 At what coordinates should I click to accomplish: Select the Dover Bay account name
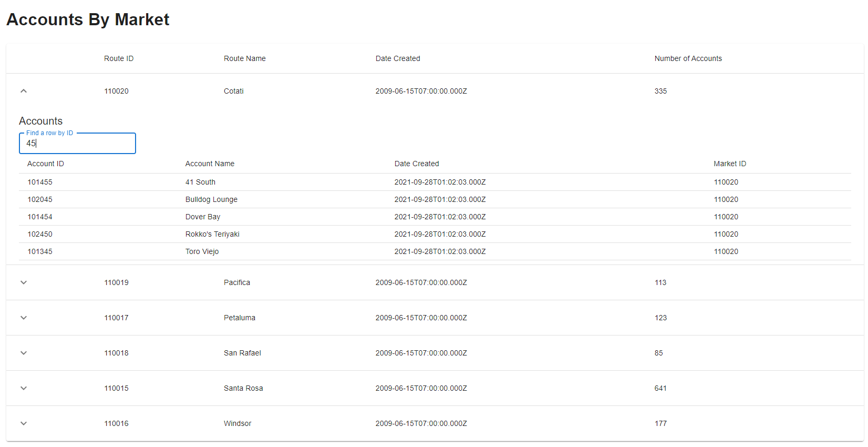203,217
